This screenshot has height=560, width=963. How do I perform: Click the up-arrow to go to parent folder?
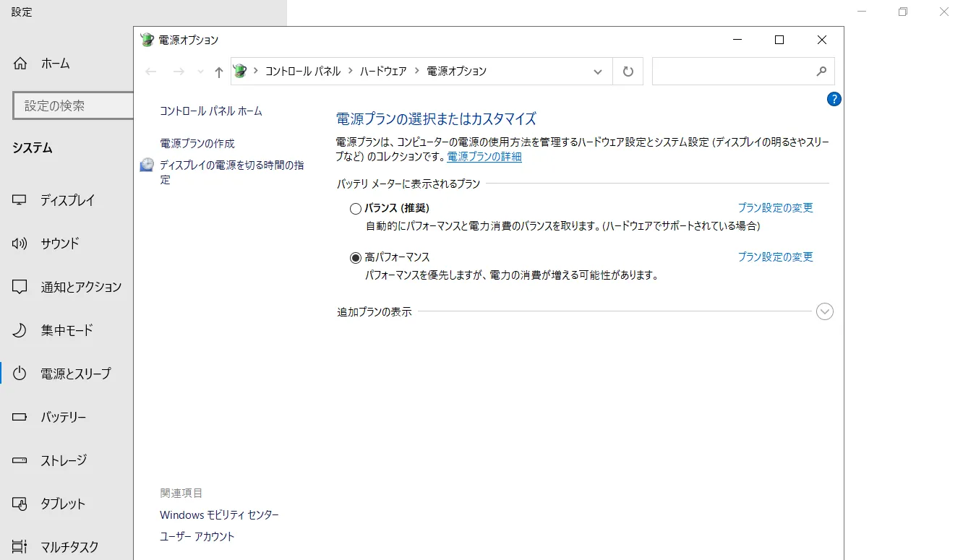pos(218,71)
